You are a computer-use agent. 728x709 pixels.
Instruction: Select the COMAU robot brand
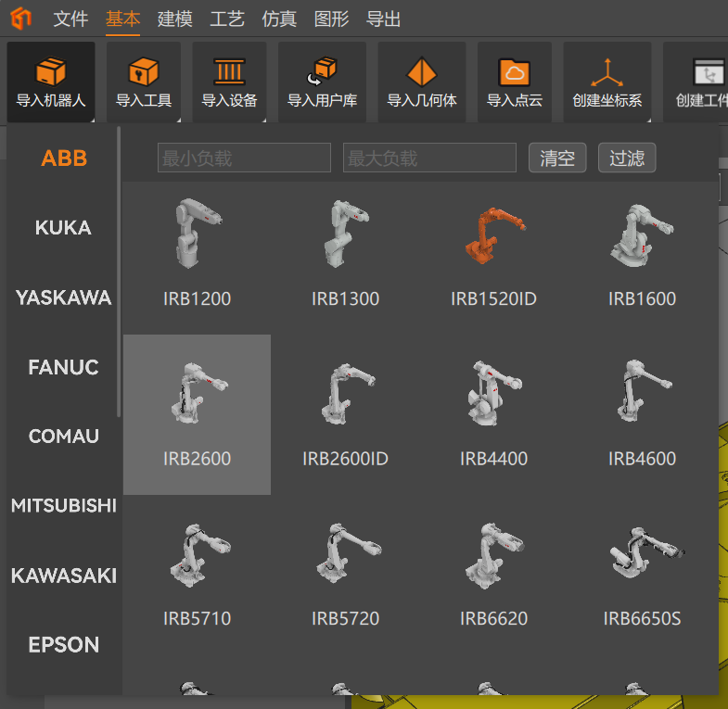[x=64, y=437]
